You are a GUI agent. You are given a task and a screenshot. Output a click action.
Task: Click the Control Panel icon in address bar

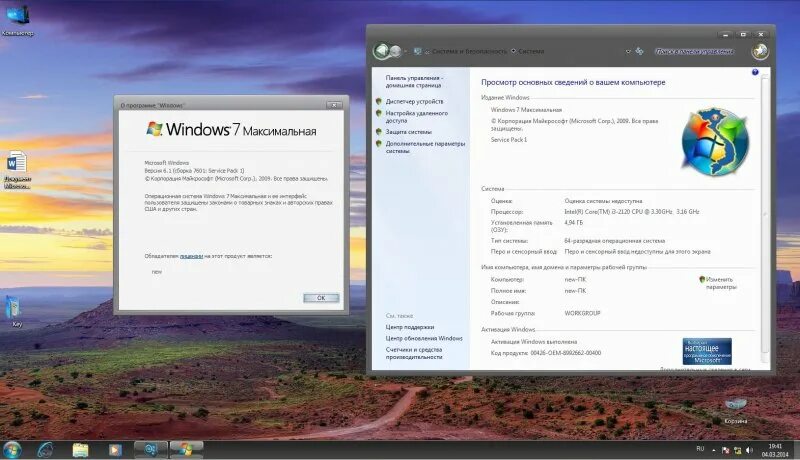click(x=418, y=52)
